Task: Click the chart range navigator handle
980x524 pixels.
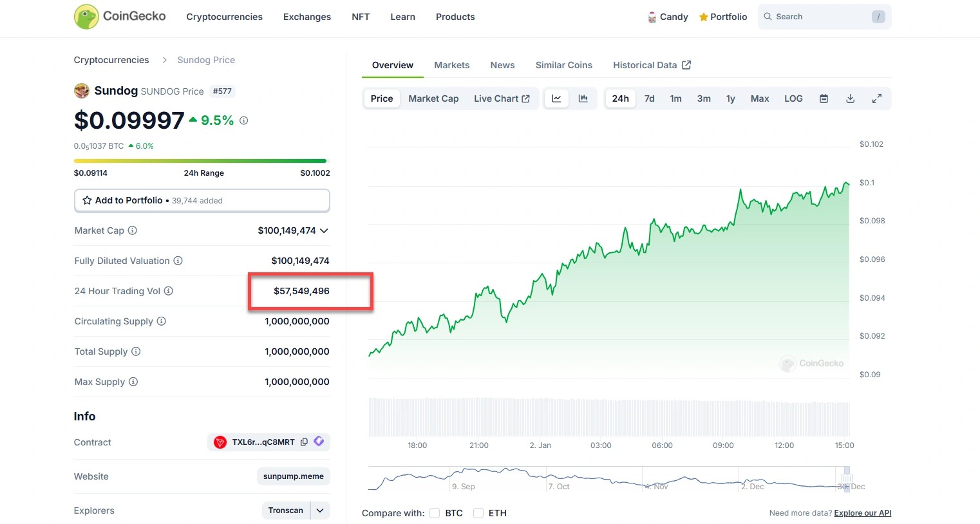Action: click(x=847, y=478)
